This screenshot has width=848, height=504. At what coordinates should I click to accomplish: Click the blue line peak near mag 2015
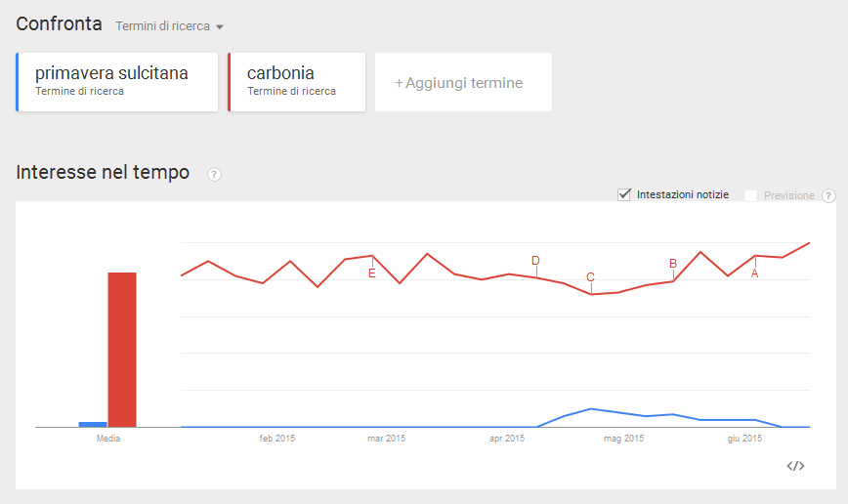(591, 408)
